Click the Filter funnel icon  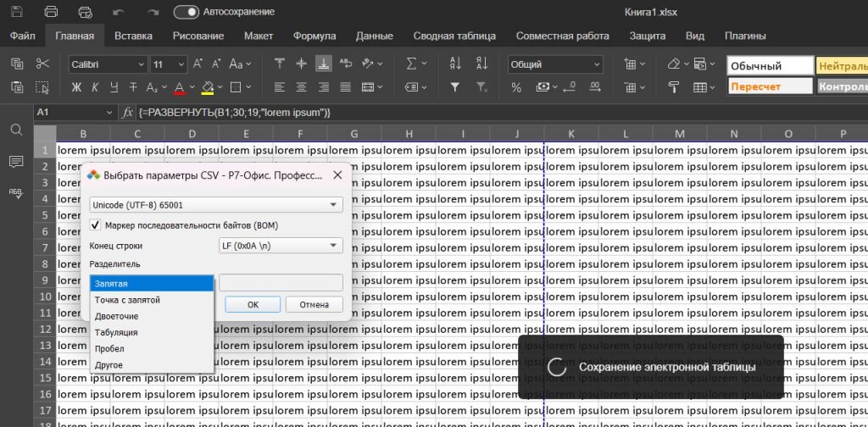455,87
